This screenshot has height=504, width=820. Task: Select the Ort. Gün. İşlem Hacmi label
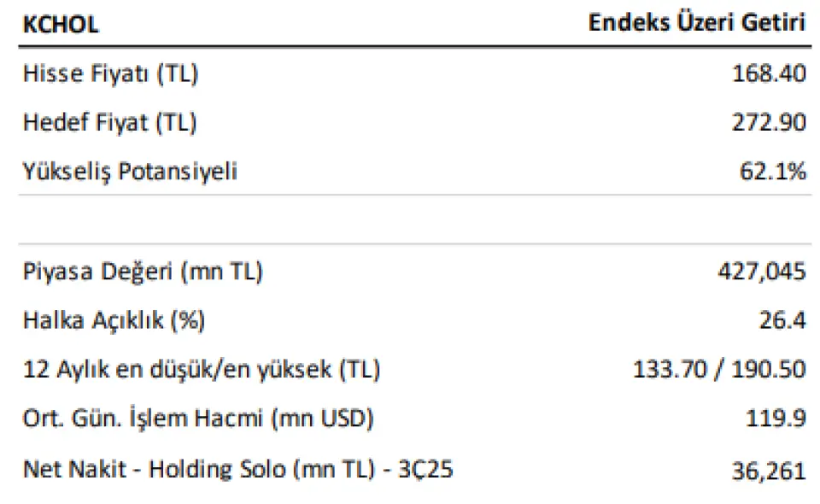tap(198, 419)
